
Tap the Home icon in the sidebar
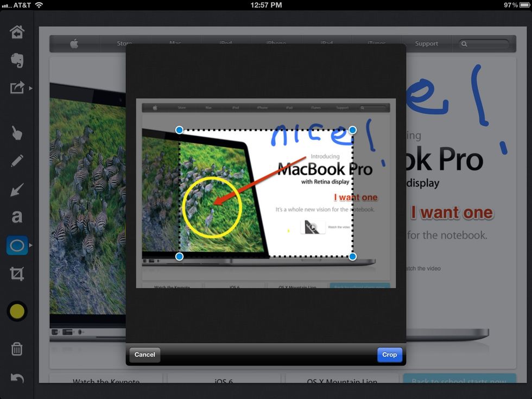[17, 32]
